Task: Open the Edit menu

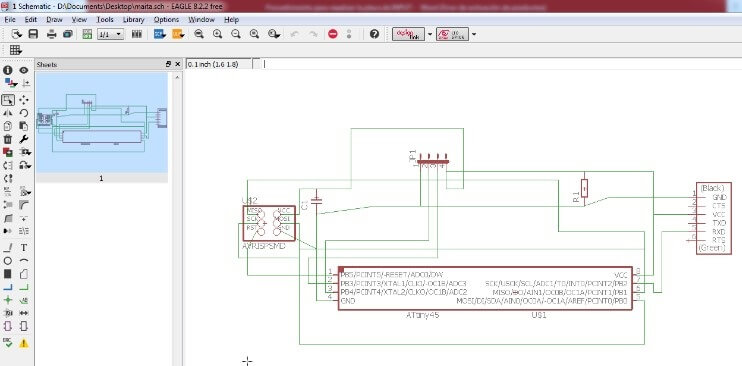Action: coord(31,20)
